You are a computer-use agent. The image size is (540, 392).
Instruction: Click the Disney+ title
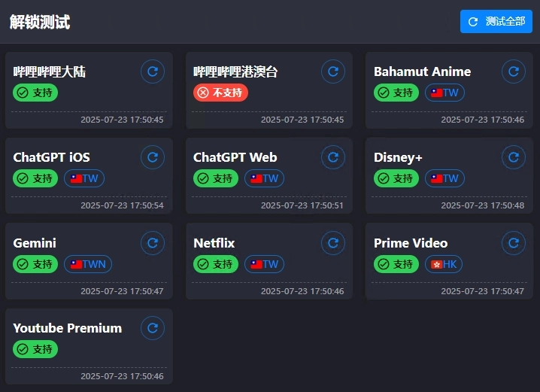[x=398, y=158]
